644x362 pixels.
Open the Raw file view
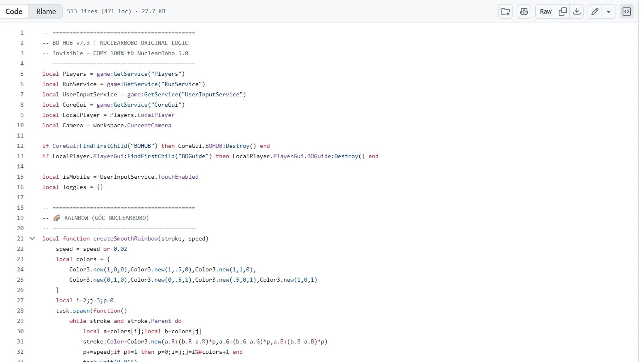click(546, 12)
